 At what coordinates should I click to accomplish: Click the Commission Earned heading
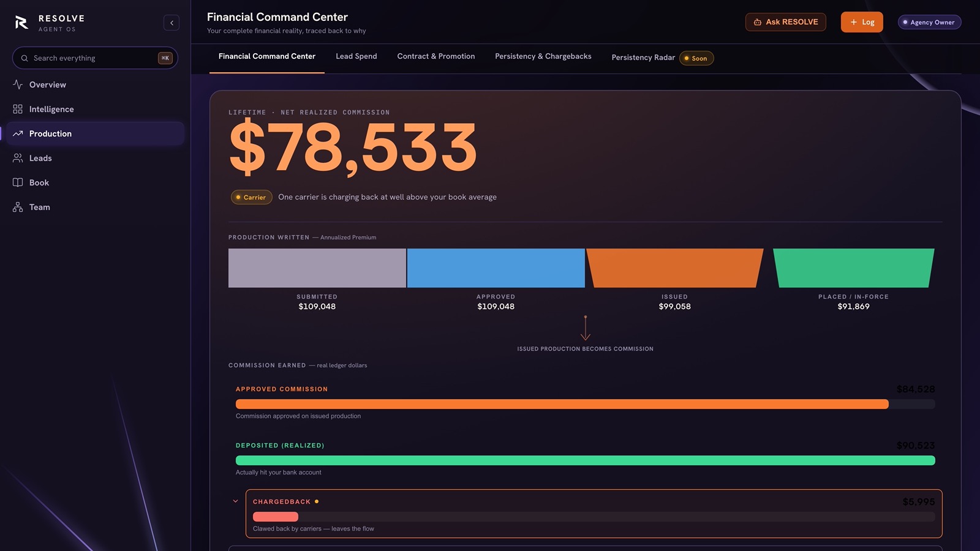pyautogui.click(x=267, y=365)
